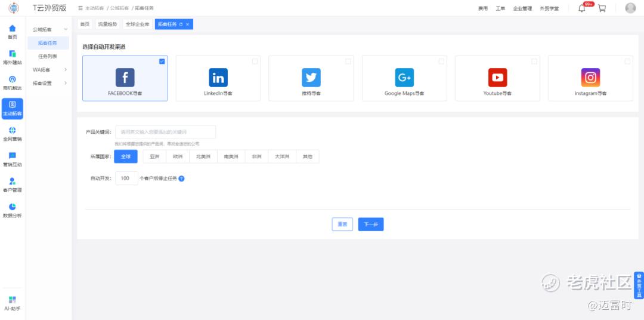The height and width of the screenshot is (320, 644).
Task: Open the 费用 top menu
Action: pyautogui.click(x=482, y=8)
